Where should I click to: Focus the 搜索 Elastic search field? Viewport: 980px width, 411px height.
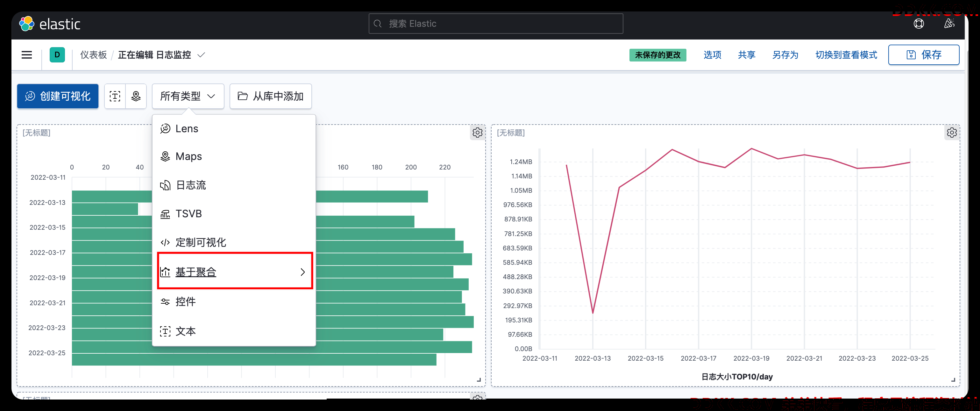496,24
